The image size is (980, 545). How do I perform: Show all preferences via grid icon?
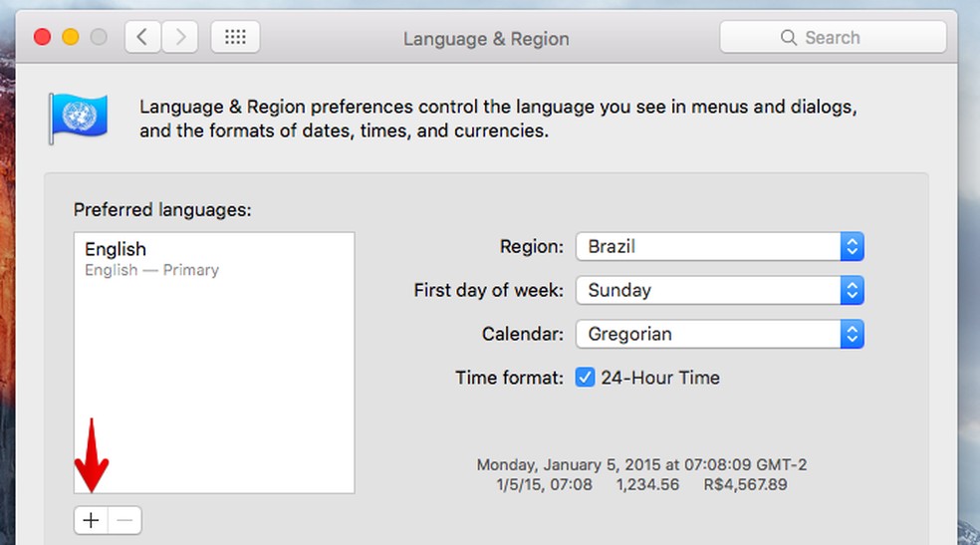(235, 38)
